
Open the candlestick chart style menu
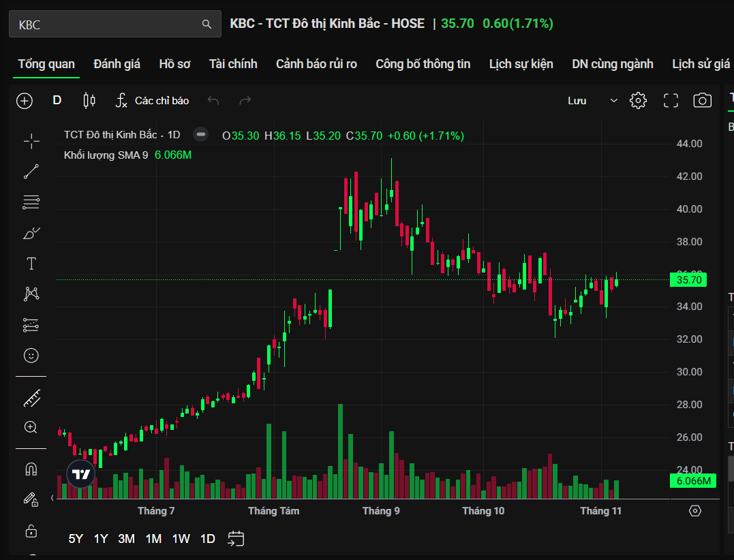click(89, 101)
